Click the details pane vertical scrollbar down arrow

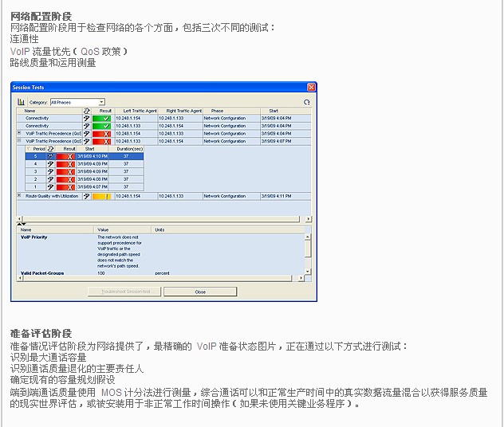pyautogui.click(x=308, y=272)
